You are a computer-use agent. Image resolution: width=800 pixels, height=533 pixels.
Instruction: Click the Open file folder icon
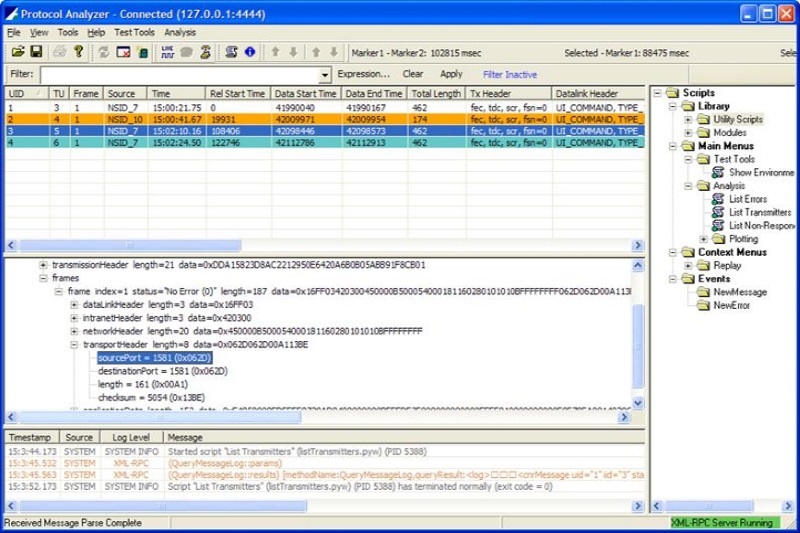click(18, 52)
